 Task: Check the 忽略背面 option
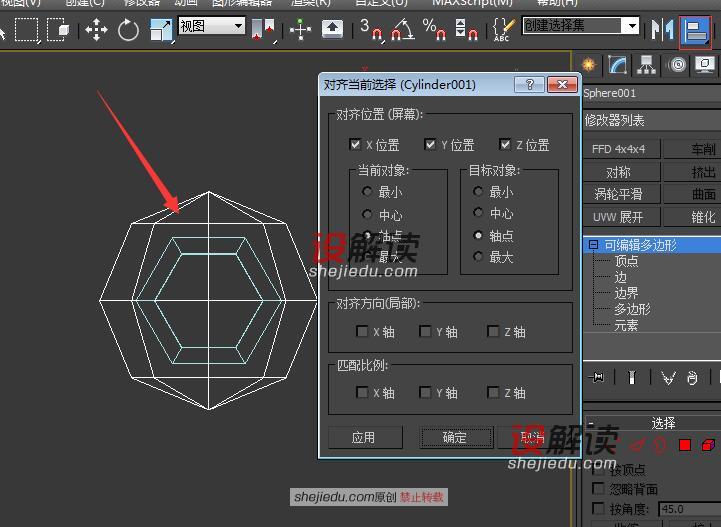pyautogui.click(x=598, y=488)
